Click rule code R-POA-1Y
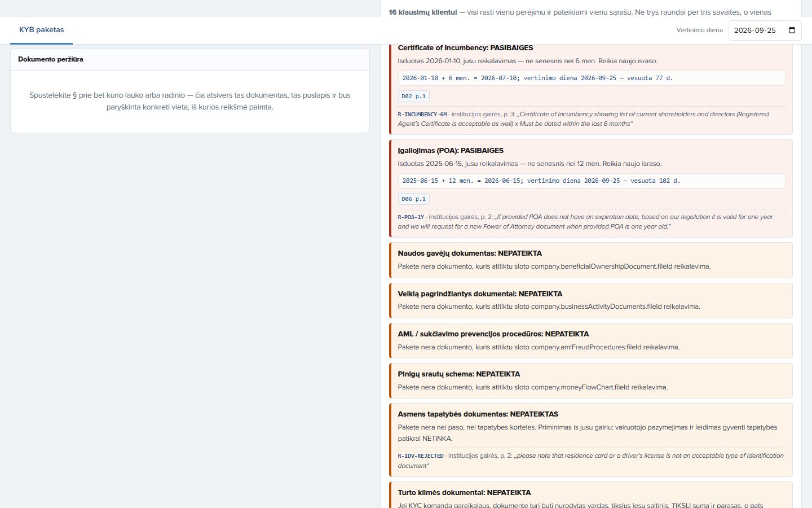The image size is (812, 508). coord(411,217)
